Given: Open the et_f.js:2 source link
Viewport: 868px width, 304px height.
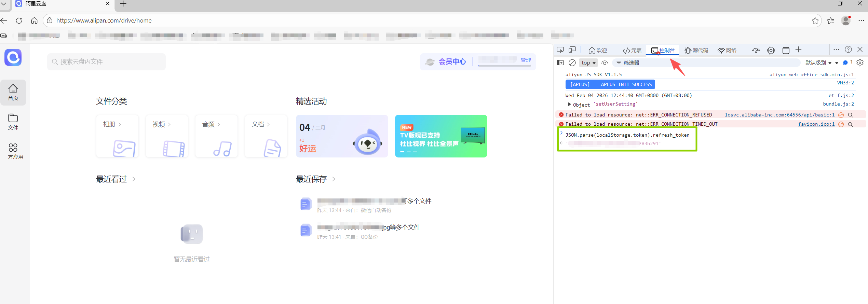Looking at the screenshot, I should click(x=841, y=96).
